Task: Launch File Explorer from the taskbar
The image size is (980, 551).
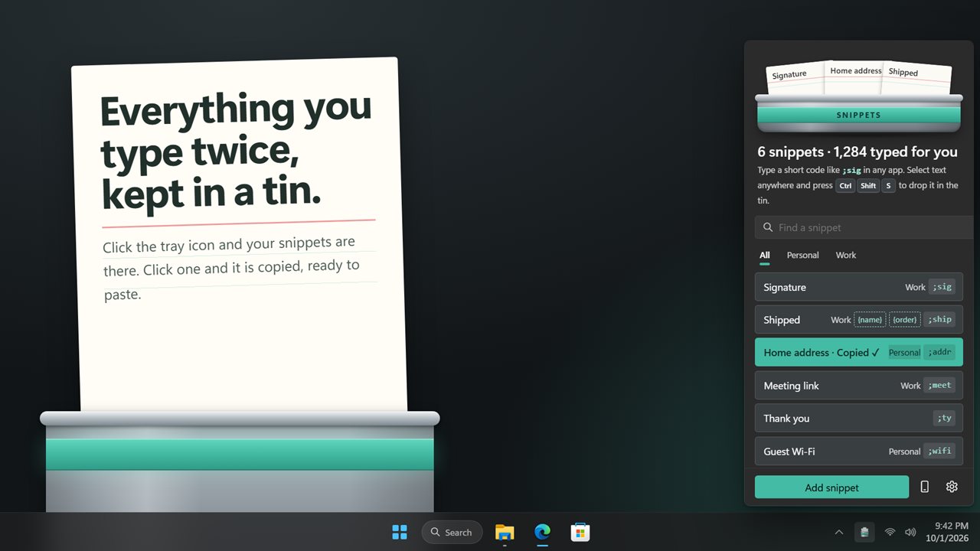Action: point(505,532)
